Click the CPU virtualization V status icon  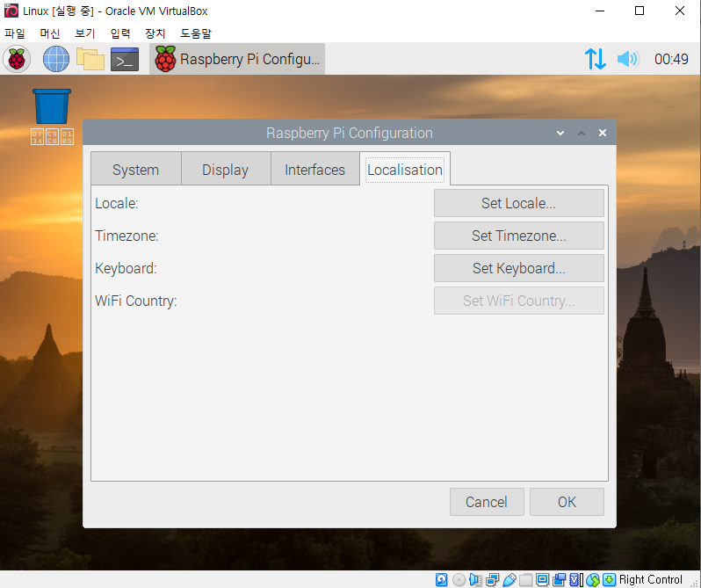tap(576, 579)
